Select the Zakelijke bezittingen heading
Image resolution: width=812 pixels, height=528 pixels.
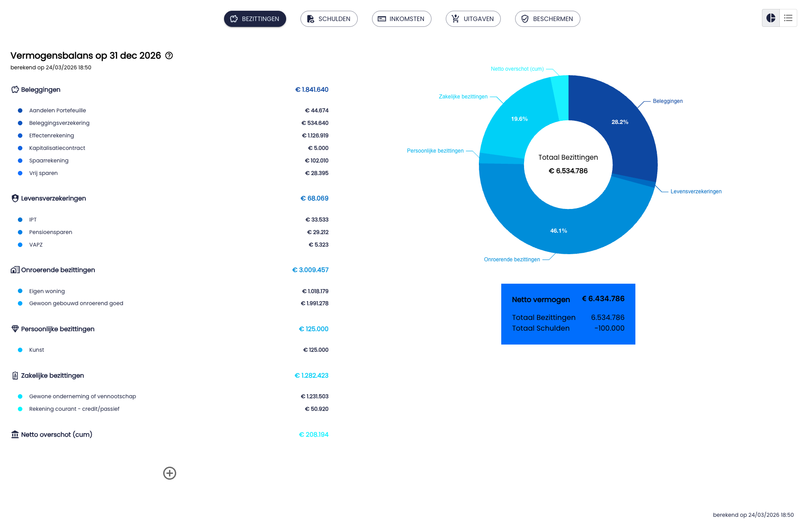point(52,375)
